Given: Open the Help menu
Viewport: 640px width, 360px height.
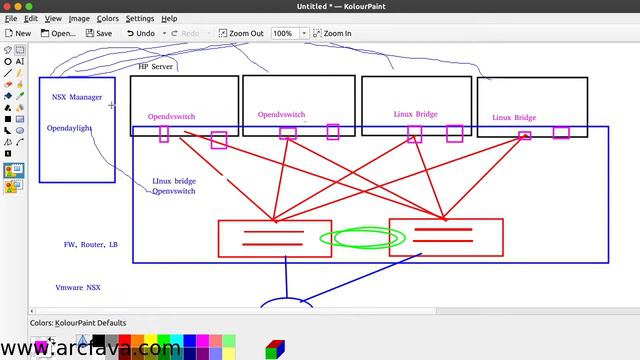Looking at the screenshot, I should (169, 18).
